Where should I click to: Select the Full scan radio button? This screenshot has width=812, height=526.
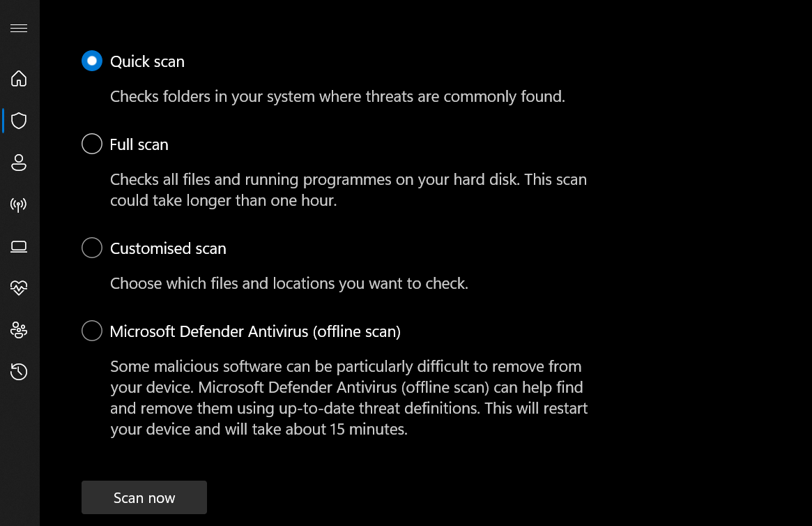pos(92,144)
